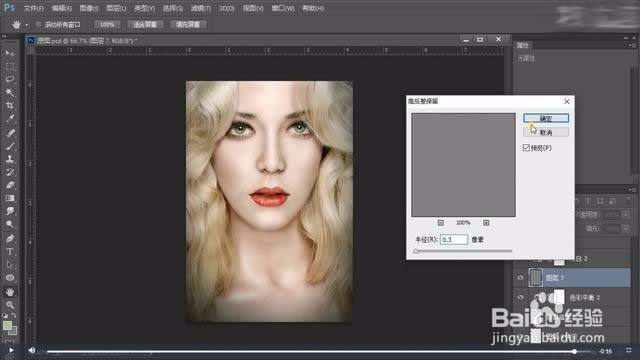Open the Properties panel flyout menu
The width and height of the screenshot is (640, 360).
(633, 45)
